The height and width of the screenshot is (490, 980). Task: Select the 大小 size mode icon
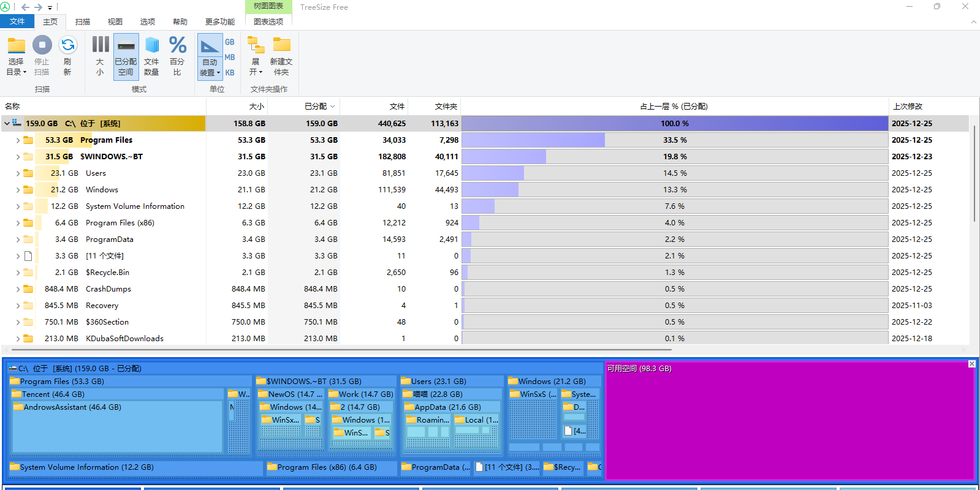(x=100, y=45)
